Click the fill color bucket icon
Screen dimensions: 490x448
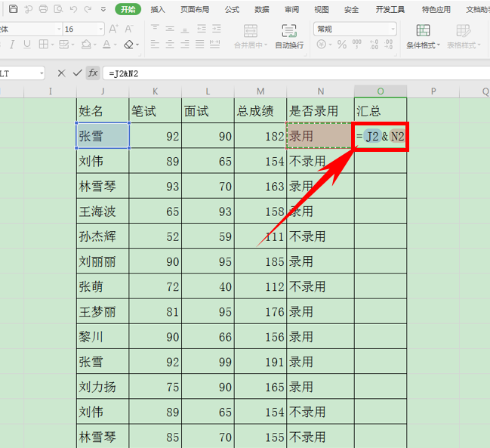click(x=86, y=45)
